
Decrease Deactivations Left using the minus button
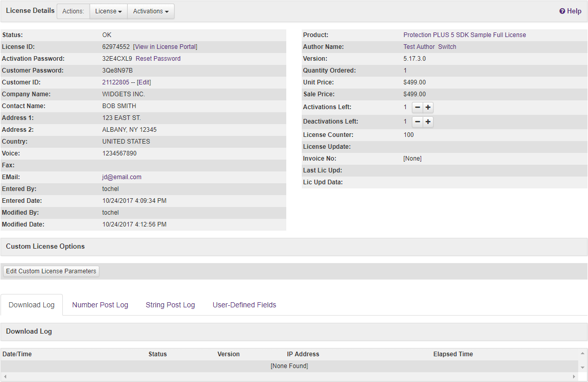tap(417, 121)
